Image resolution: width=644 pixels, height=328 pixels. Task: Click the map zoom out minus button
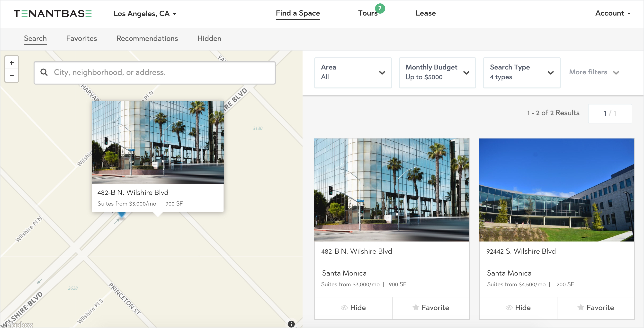coord(11,75)
